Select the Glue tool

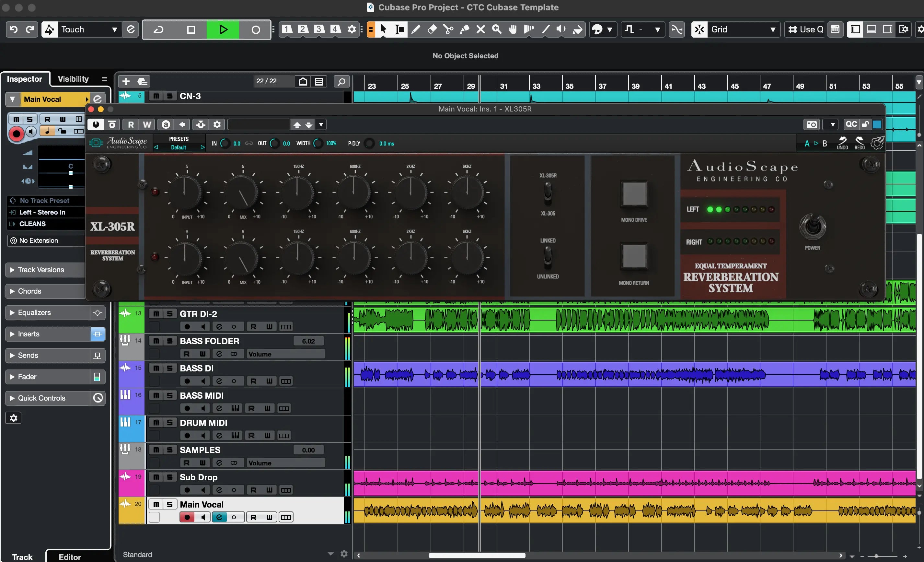(x=464, y=29)
